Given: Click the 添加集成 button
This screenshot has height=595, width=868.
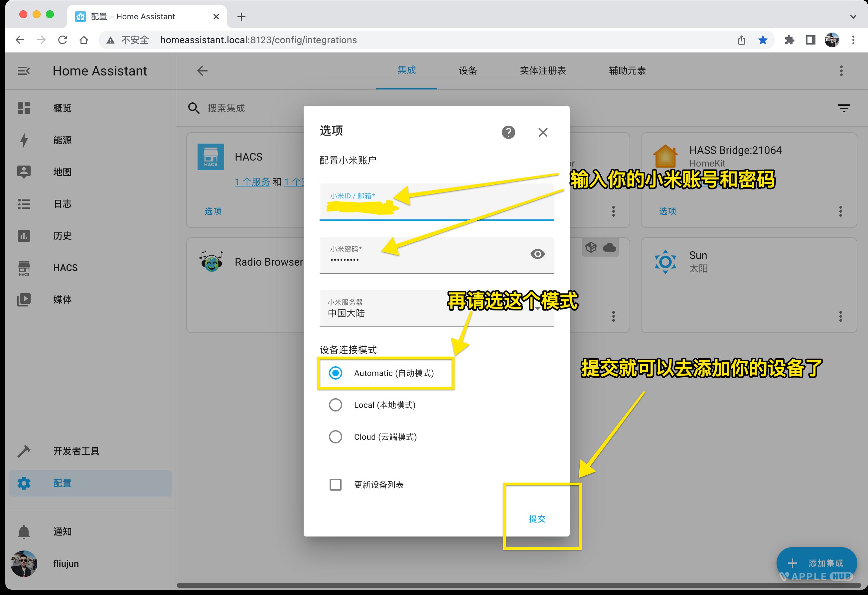Looking at the screenshot, I should tap(816, 563).
